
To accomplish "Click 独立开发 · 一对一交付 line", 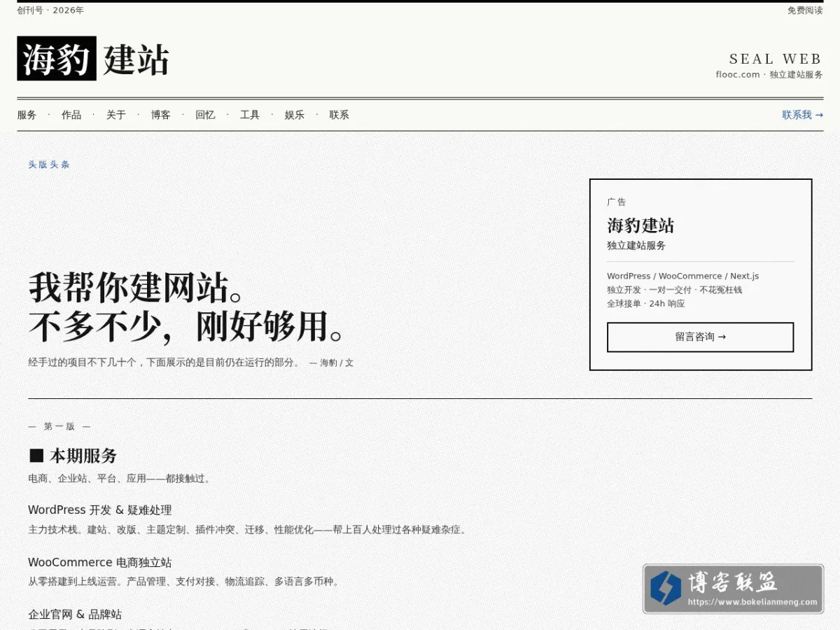I will 674,290.
